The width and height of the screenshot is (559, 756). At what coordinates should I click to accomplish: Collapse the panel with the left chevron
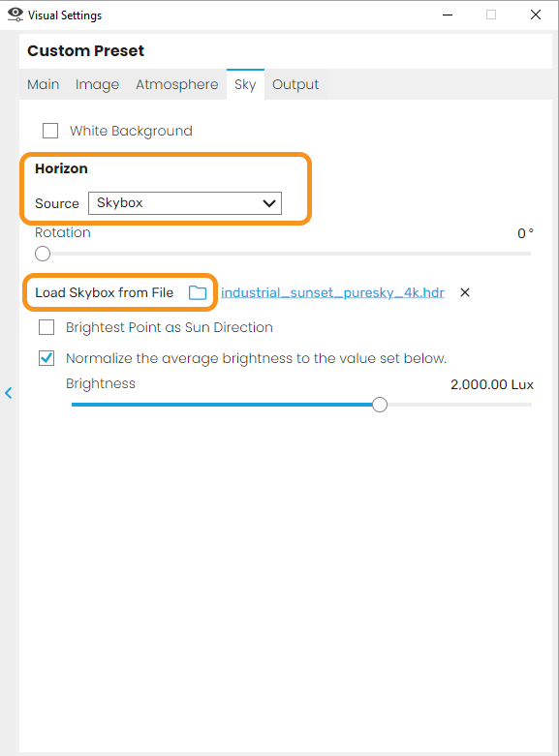(9, 393)
